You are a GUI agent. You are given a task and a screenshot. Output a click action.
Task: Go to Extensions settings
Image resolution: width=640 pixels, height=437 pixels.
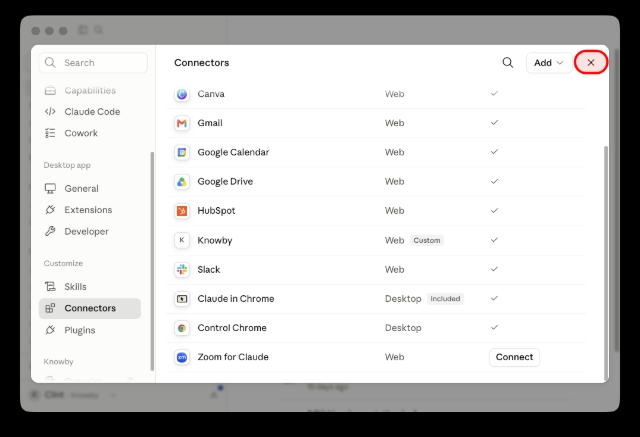tap(90, 210)
